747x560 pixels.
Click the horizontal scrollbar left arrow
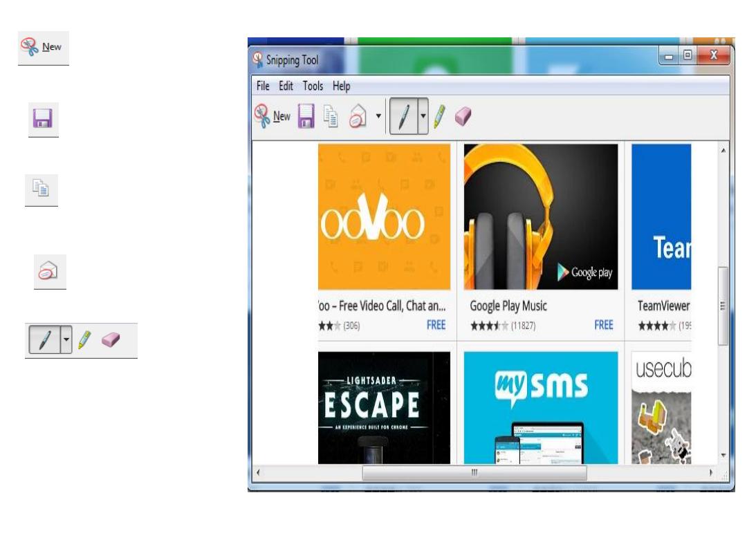tap(259, 472)
